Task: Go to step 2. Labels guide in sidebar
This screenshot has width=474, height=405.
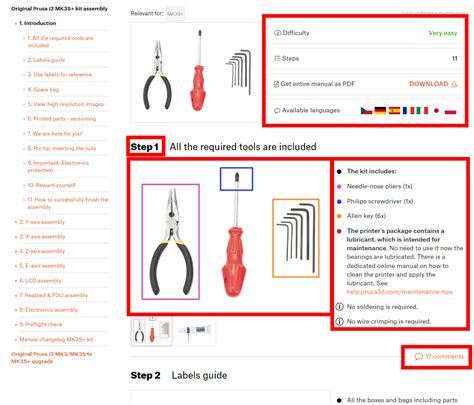Action: point(46,60)
